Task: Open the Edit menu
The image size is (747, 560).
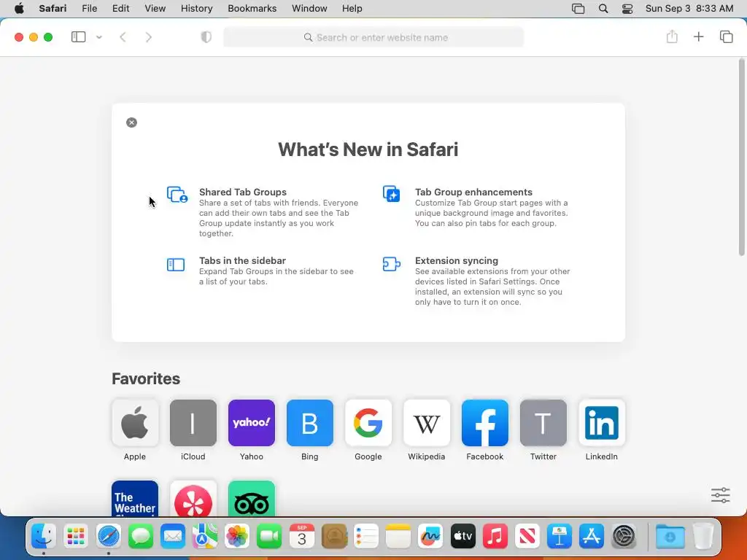Action: [120, 9]
